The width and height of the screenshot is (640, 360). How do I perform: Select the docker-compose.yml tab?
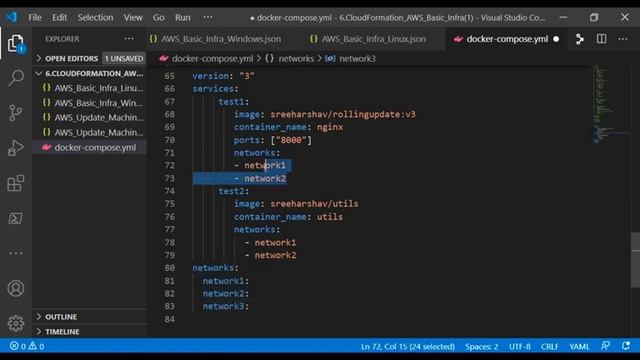coord(507,39)
